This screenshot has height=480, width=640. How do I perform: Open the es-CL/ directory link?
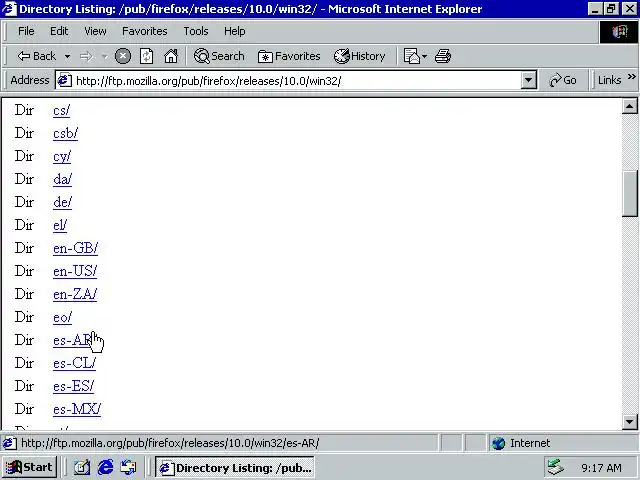74,363
